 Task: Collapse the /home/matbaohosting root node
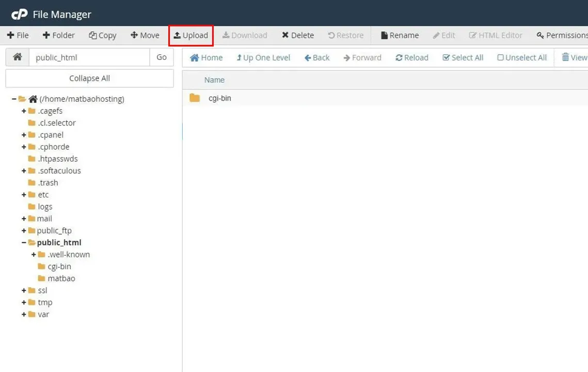tap(14, 99)
